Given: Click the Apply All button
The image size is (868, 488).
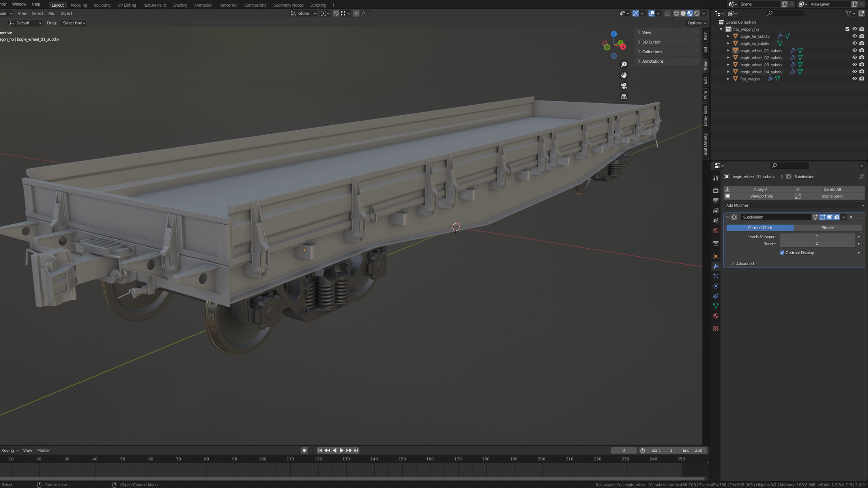Looking at the screenshot, I should click(x=759, y=190).
